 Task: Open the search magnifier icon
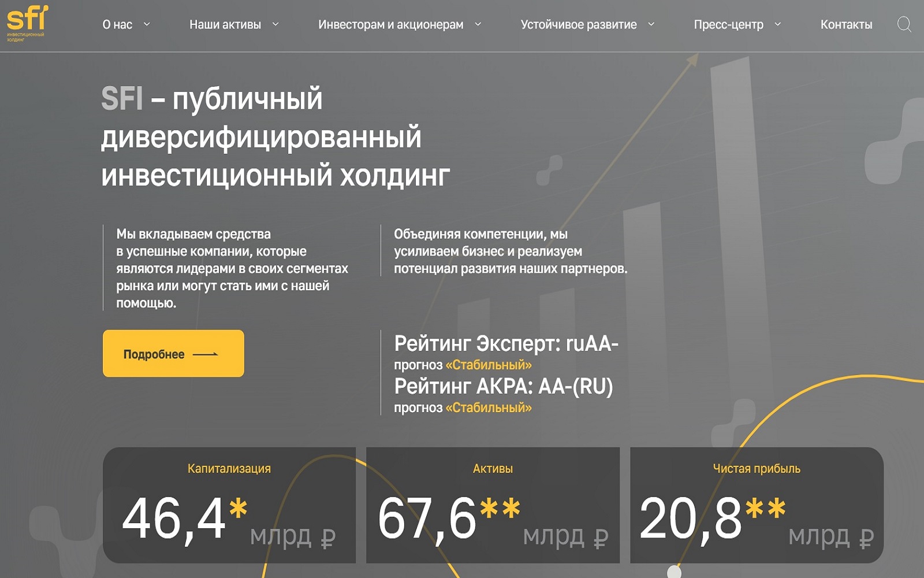pos(904,24)
